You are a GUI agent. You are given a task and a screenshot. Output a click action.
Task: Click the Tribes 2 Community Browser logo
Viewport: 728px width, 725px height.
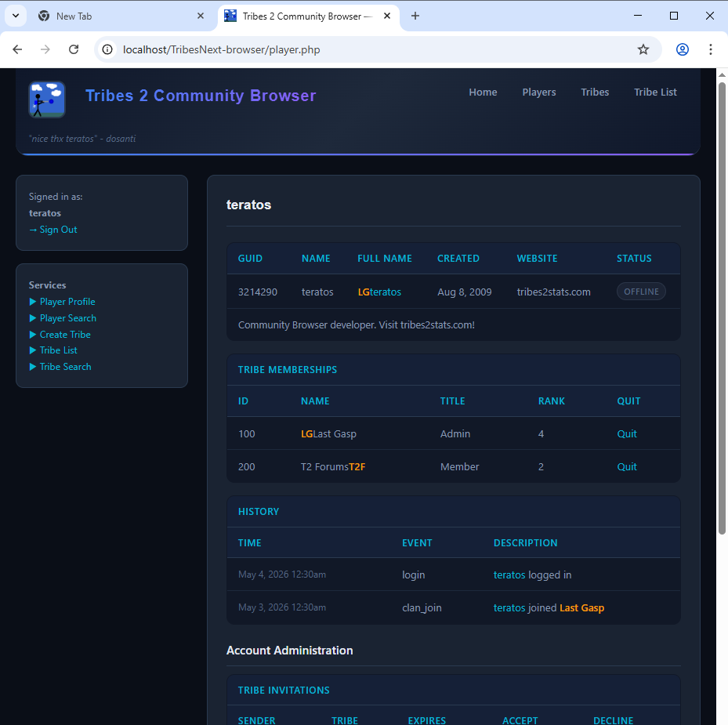pyautogui.click(x=47, y=100)
